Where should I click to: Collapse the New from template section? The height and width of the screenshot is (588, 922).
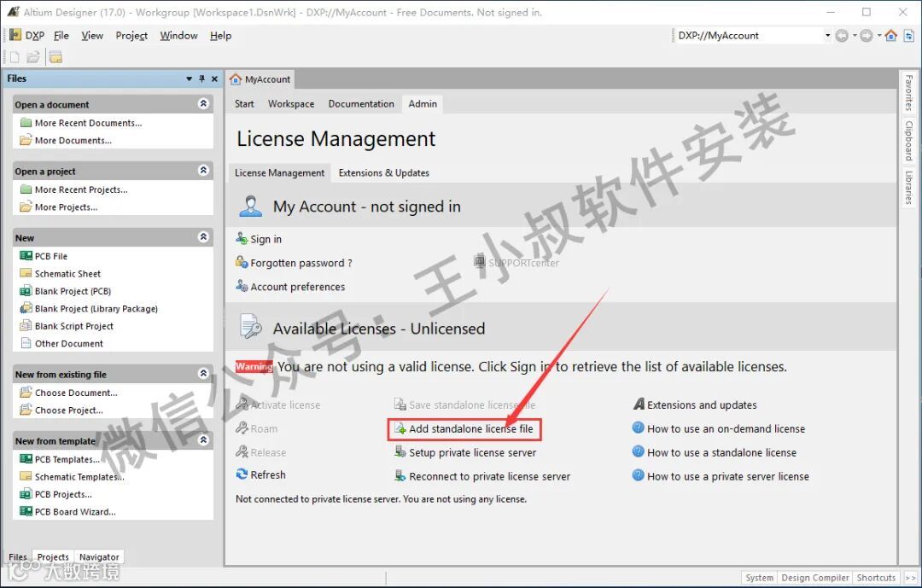(x=203, y=440)
